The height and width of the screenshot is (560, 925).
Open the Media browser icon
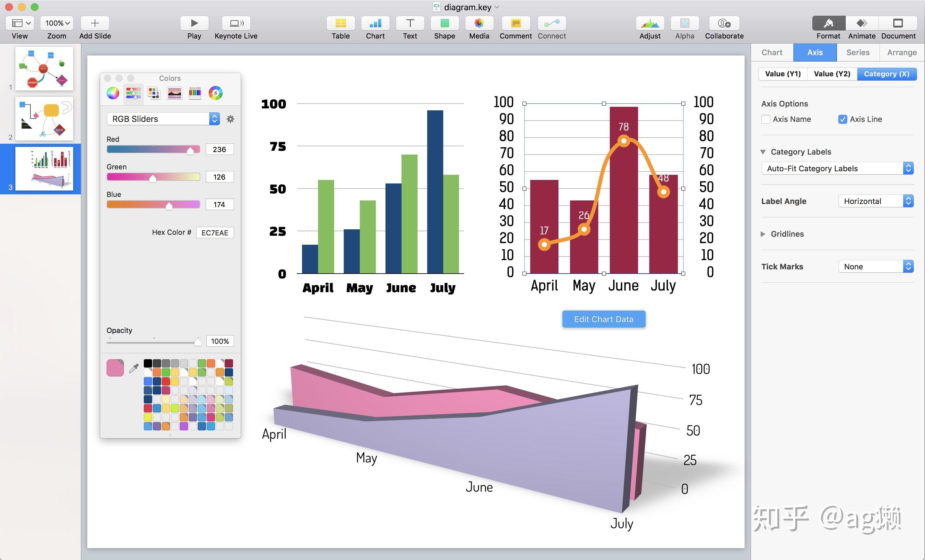tap(479, 23)
